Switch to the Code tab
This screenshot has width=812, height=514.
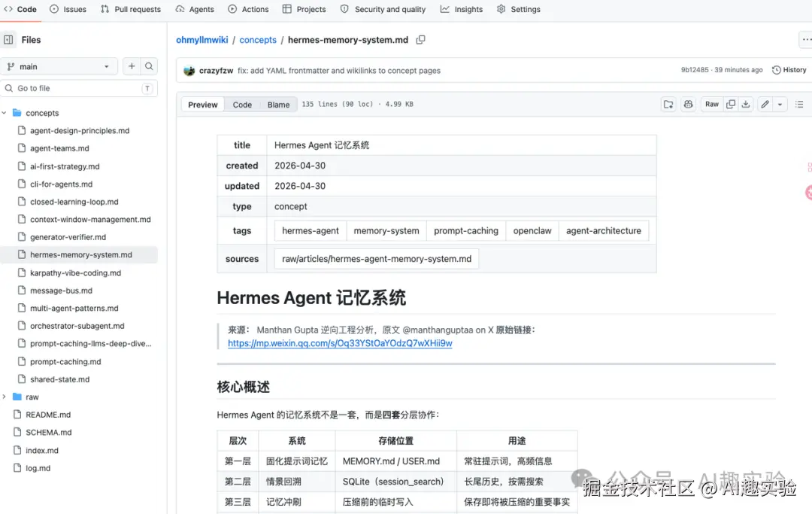click(20, 9)
